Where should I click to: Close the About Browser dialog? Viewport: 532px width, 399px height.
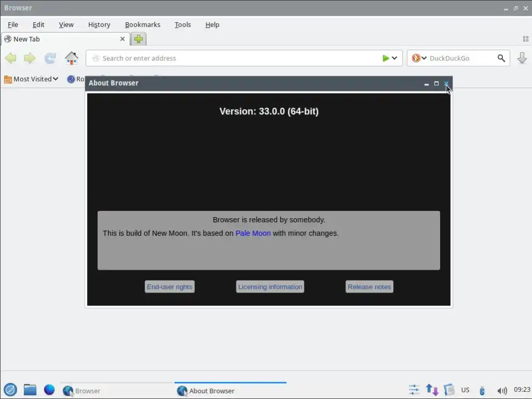pyautogui.click(x=446, y=84)
